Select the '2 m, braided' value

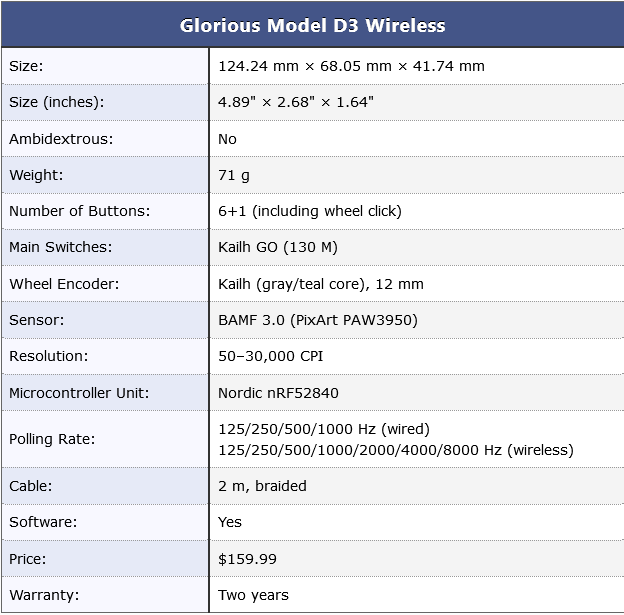262,486
